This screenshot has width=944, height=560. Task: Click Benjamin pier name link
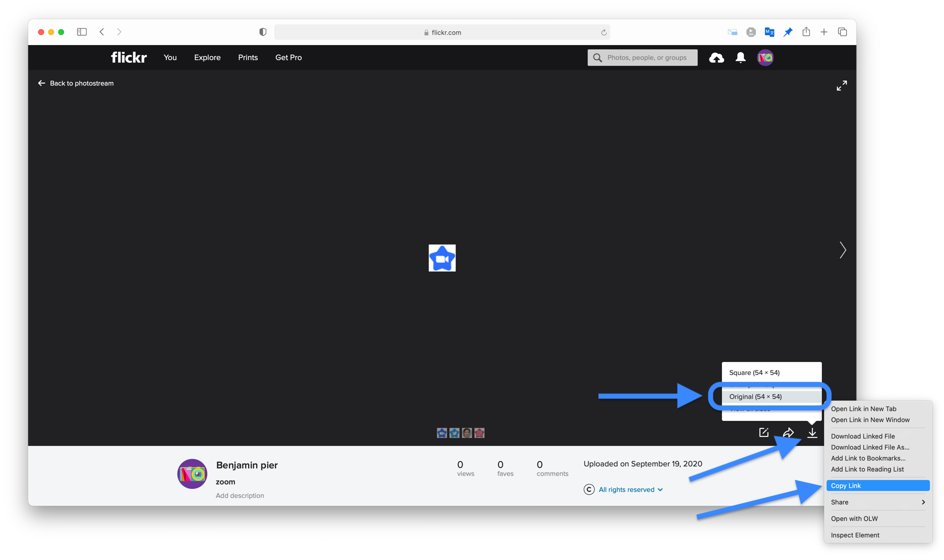click(246, 465)
